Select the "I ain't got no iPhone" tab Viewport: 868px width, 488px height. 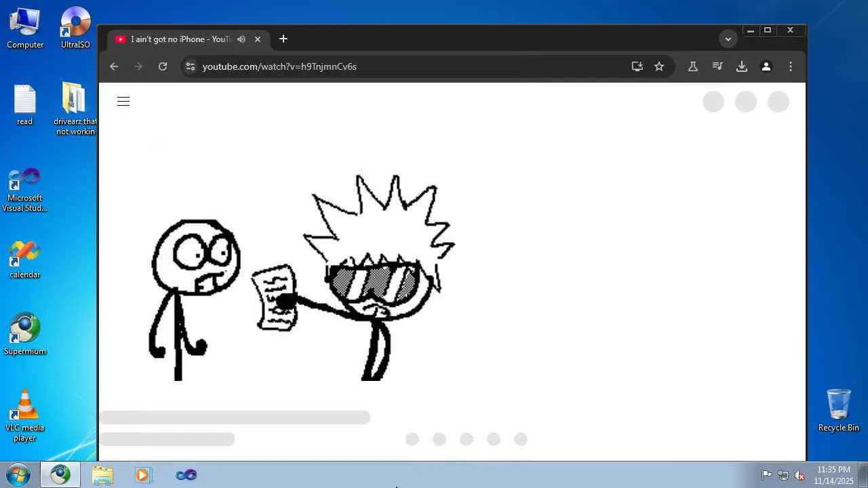tap(188, 39)
